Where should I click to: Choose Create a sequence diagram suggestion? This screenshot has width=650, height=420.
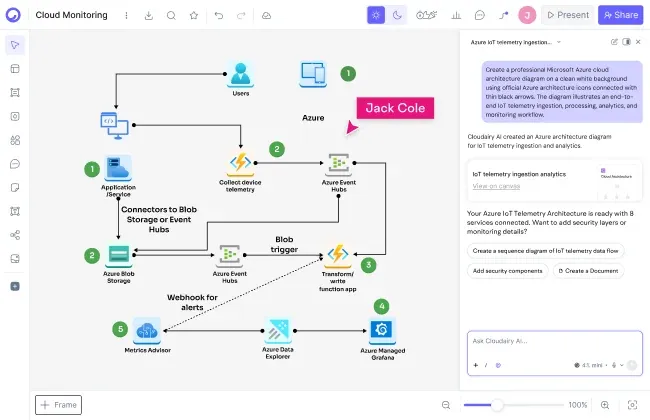click(x=546, y=251)
